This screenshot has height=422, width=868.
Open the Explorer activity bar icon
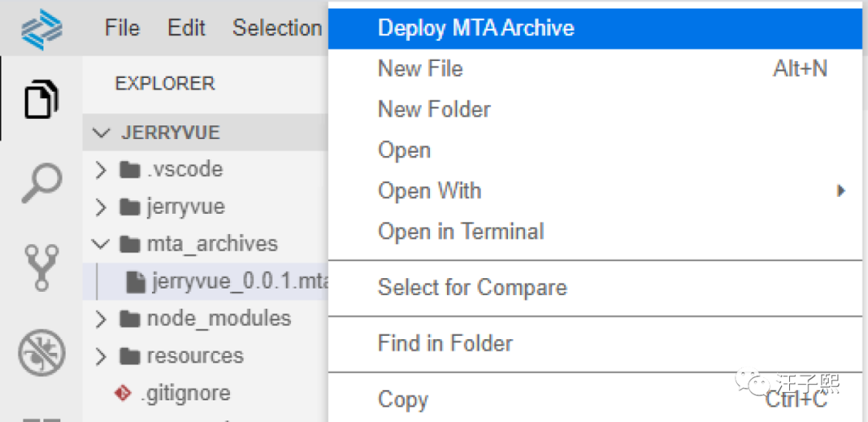pos(41,100)
